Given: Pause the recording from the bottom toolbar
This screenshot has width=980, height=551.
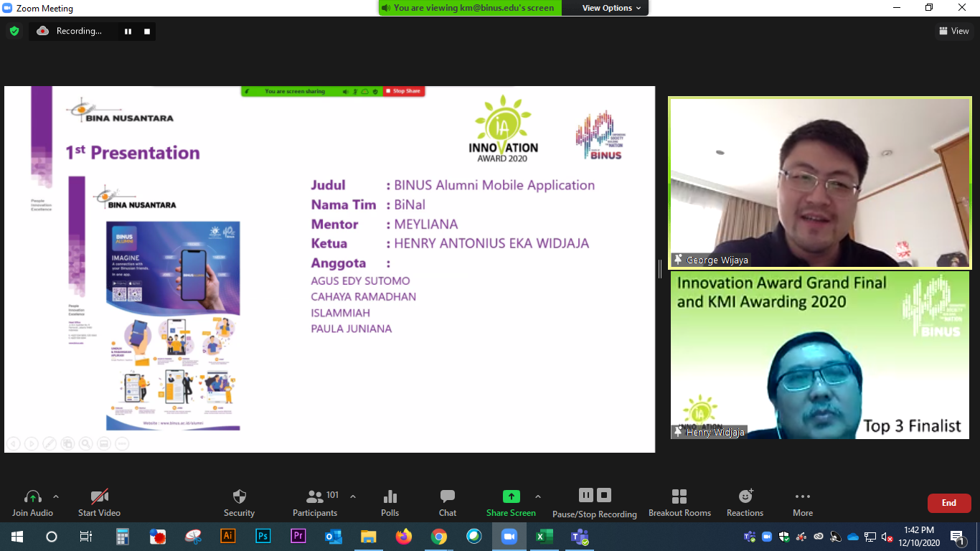Looking at the screenshot, I should (586, 495).
